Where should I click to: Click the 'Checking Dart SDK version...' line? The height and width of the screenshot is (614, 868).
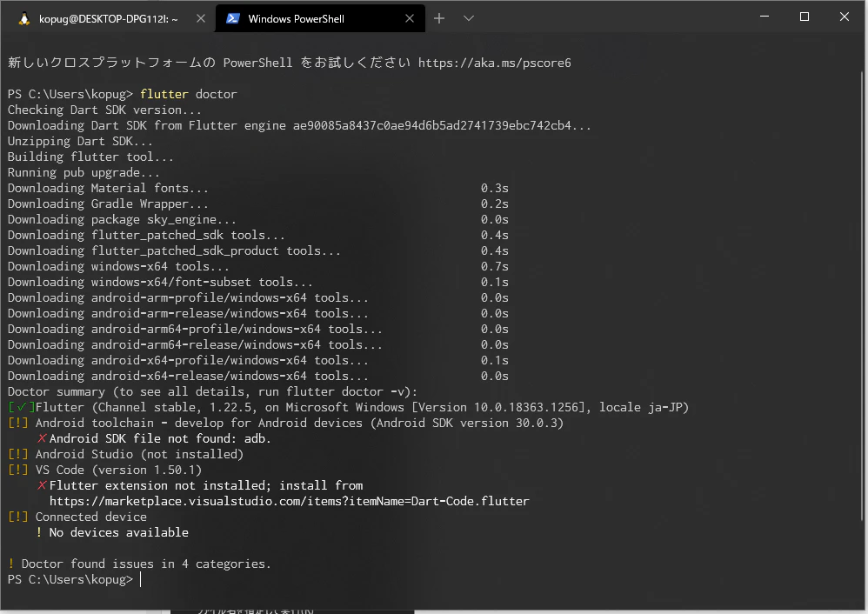(x=104, y=110)
